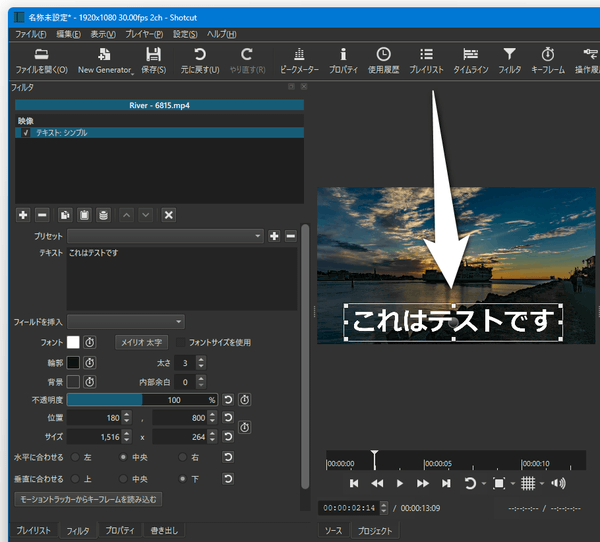The width and height of the screenshot is (600, 542).
Task: Uncheck the テキスト: シンプル filter checkbox
Action: click(26, 133)
